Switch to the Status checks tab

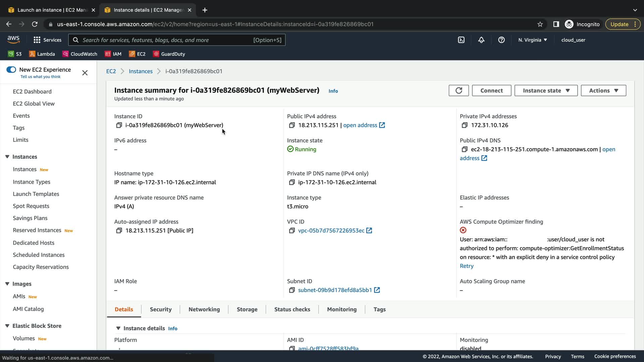pyautogui.click(x=292, y=309)
